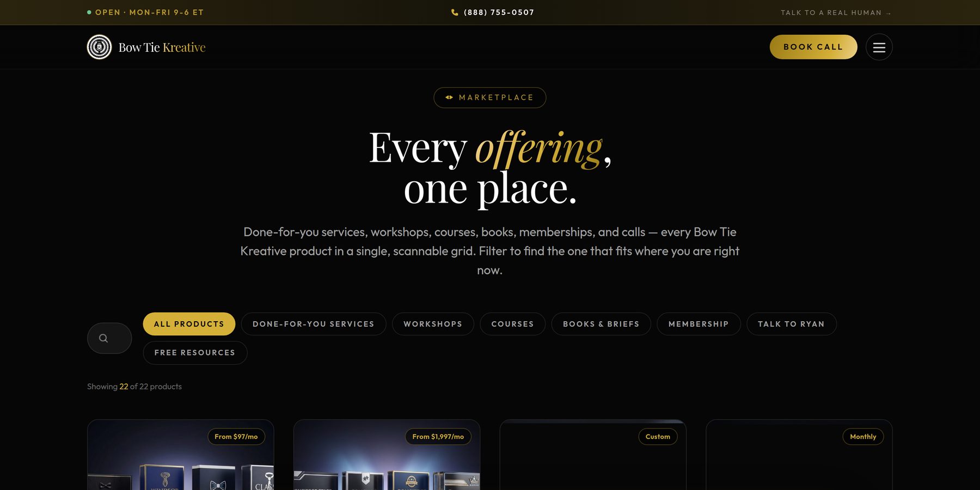The height and width of the screenshot is (490, 980).
Task: Filter by Done-For-You Services
Action: point(314,324)
